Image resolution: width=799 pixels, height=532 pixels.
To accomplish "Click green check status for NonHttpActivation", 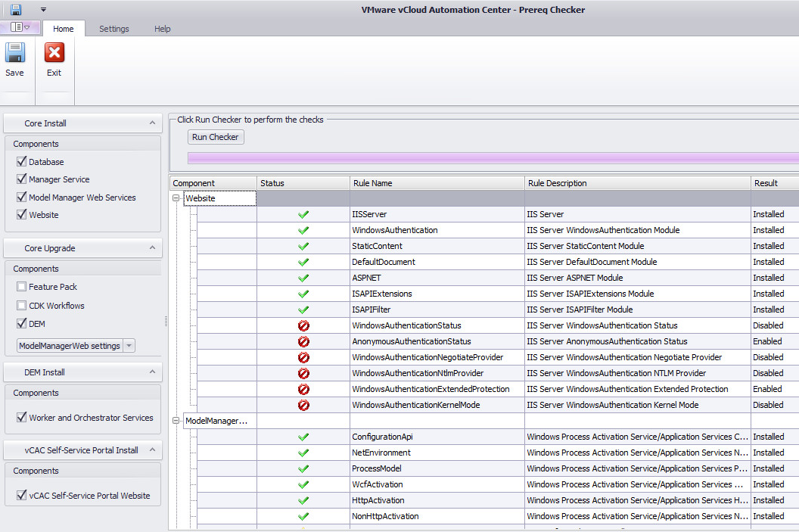I will pos(303,516).
